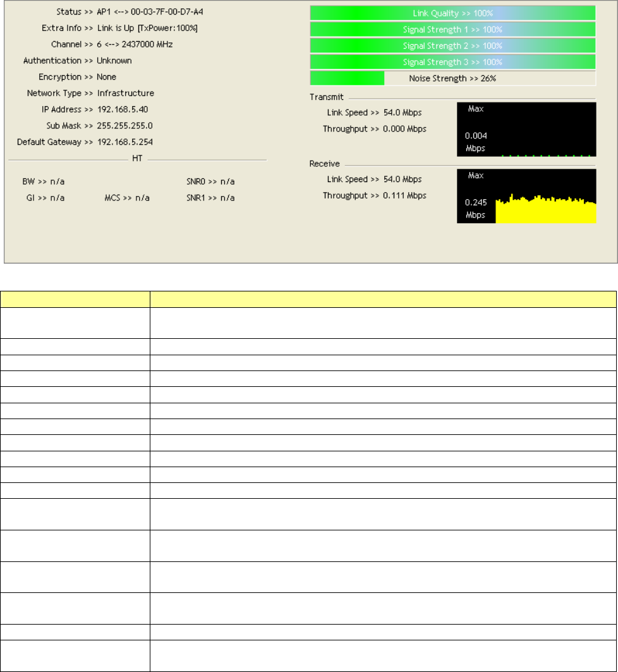Image resolution: width=618 pixels, height=672 pixels.
Task: Click Transmit Throughput 0.000 Mbps
Action: [374, 129]
